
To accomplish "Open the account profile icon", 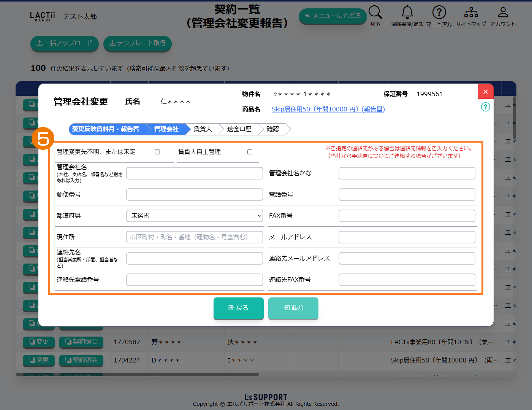I will [503, 13].
